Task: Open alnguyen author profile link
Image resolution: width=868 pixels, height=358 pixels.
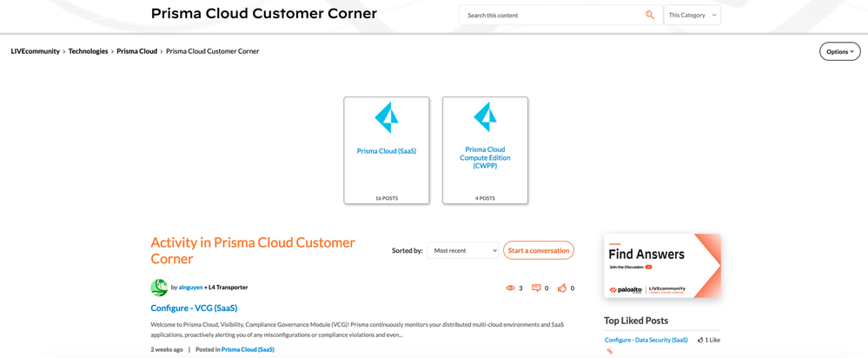Action: coord(190,287)
